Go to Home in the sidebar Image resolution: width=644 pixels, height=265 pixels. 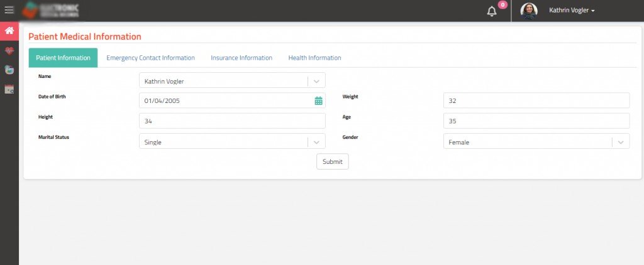coord(9,31)
